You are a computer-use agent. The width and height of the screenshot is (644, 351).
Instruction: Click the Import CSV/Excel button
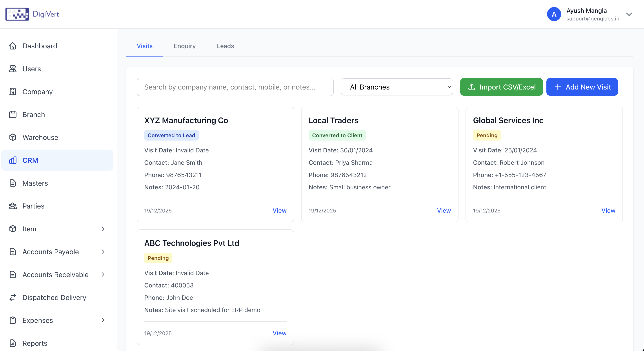(501, 87)
